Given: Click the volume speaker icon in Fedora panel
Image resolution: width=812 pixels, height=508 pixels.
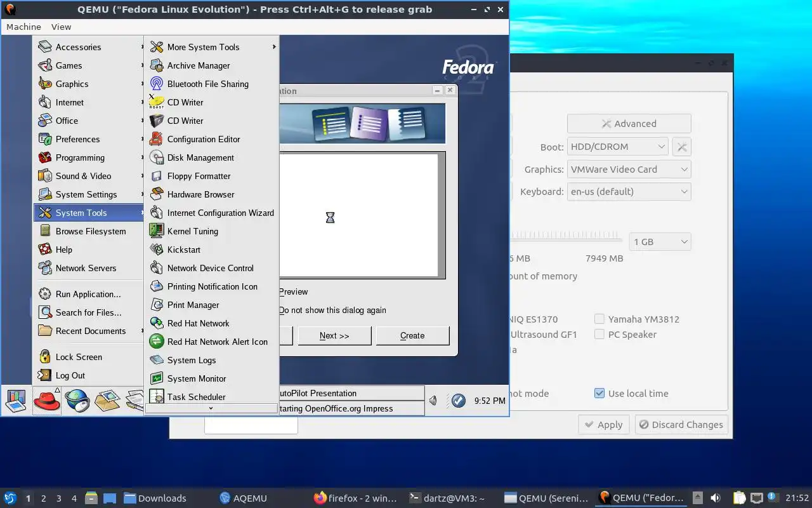Looking at the screenshot, I should pos(433,401).
